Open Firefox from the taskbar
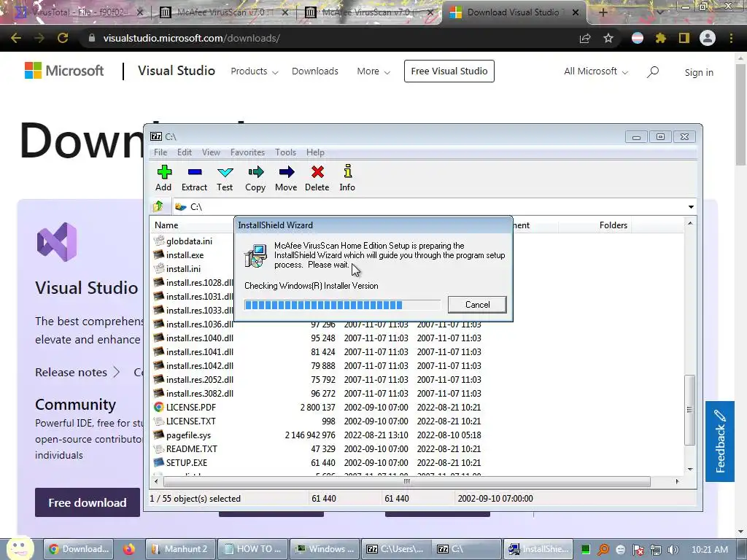Image resolution: width=747 pixels, height=560 pixels. pos(128,549)
